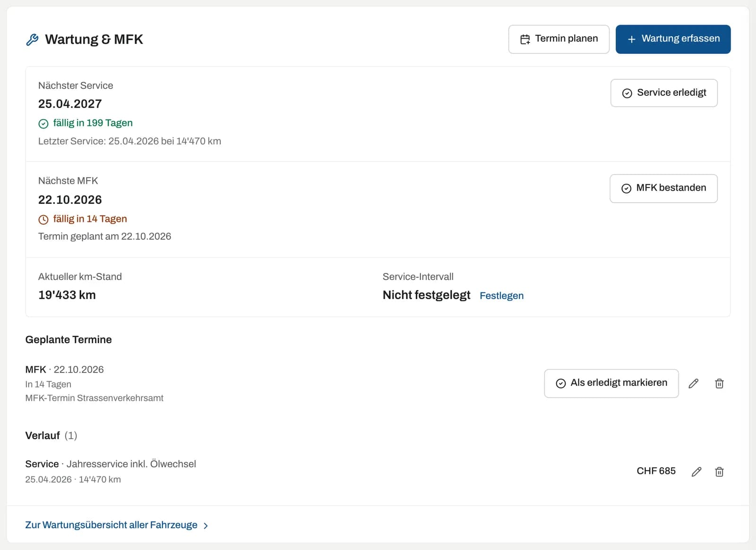
Task: Mark the next service as Service erledigt
Action: click(664, 93)
